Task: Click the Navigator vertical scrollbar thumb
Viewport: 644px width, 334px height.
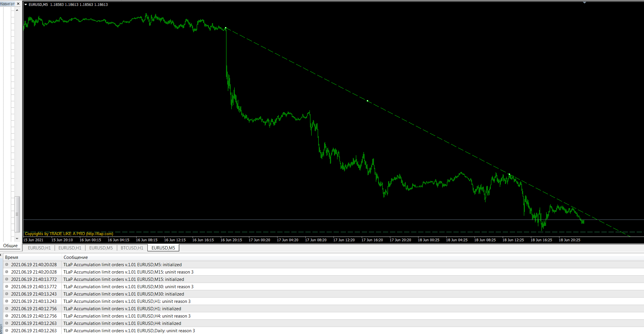Action: tap(17, 214)
